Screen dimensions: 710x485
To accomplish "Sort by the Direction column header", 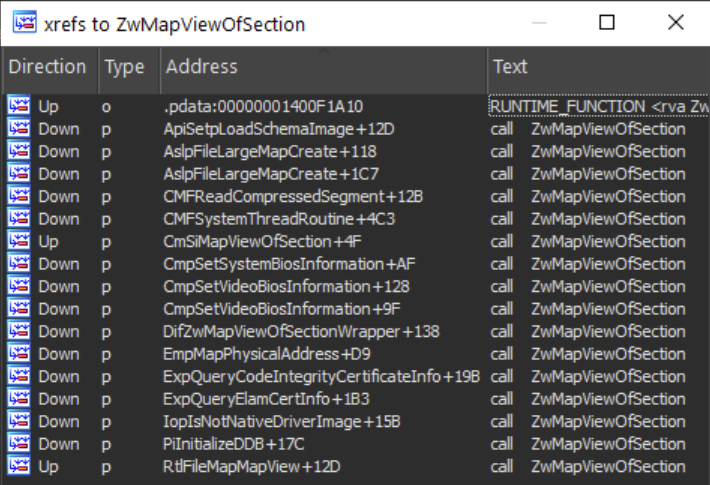I will click(47, 68).
